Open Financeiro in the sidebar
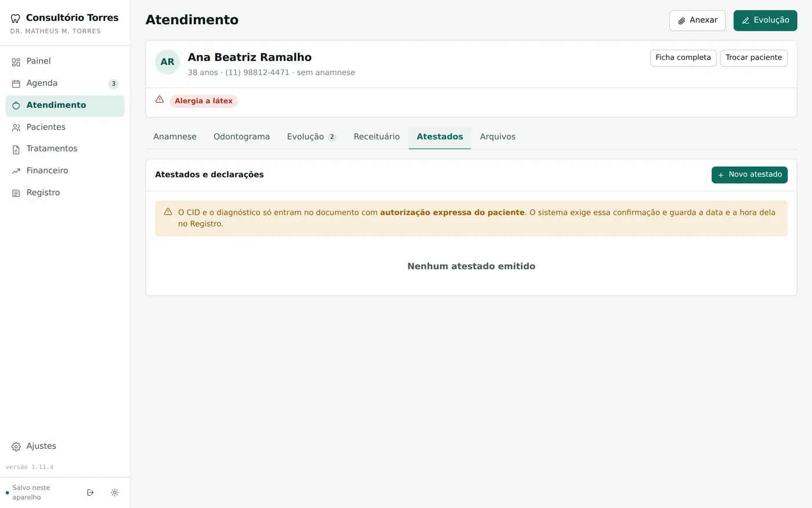 pos(65,171)
